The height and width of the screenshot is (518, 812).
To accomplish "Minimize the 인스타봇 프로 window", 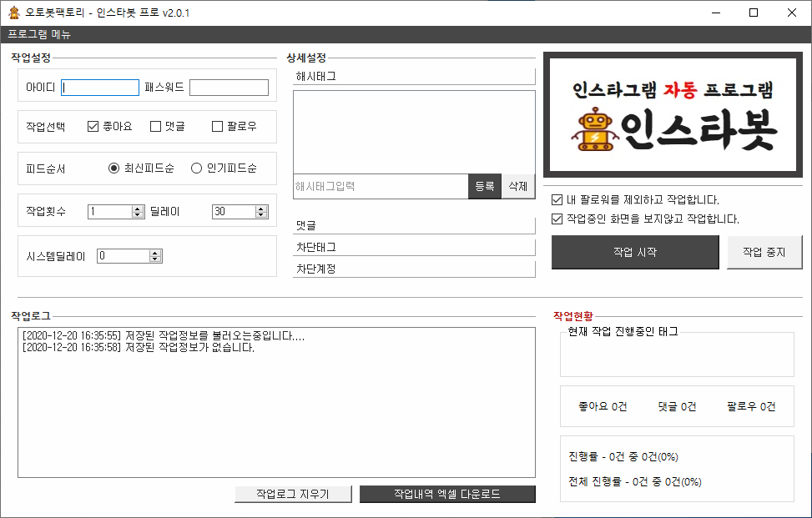I will coord(716,13).
